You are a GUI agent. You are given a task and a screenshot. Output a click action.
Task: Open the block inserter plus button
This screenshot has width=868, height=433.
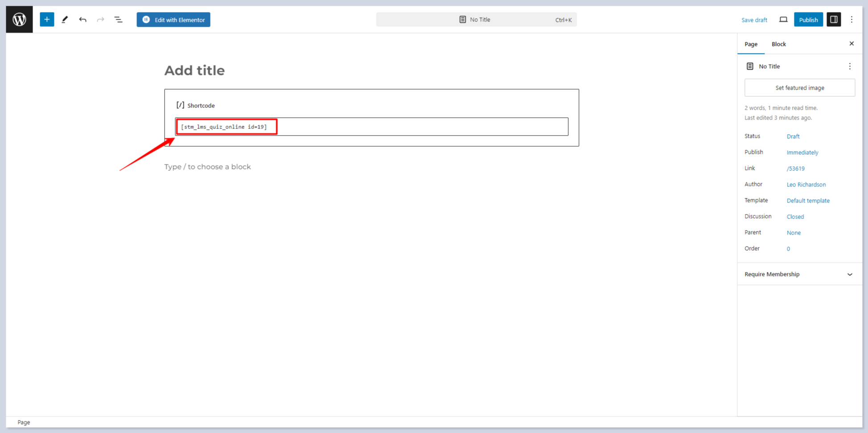pos(47,20)
